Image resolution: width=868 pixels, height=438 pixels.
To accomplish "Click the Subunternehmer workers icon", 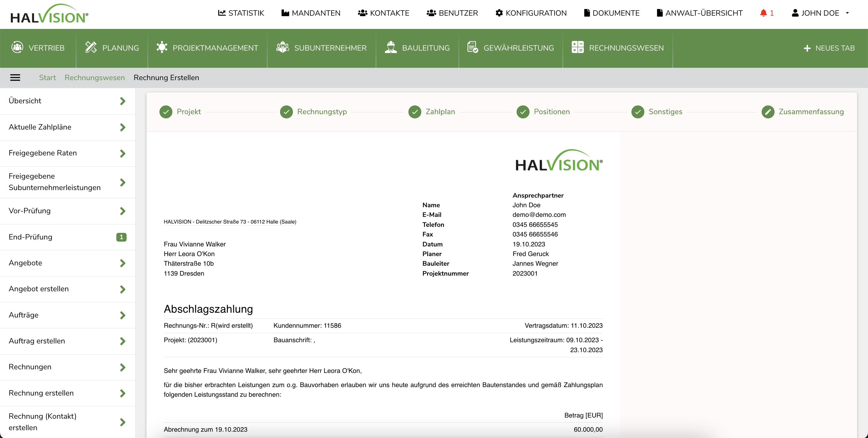I will coord(283,47).
